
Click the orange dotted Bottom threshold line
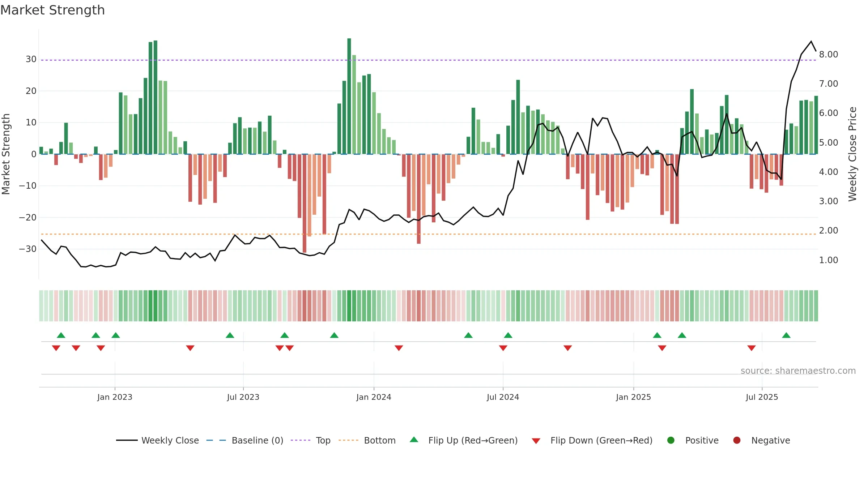coord(429,234)
